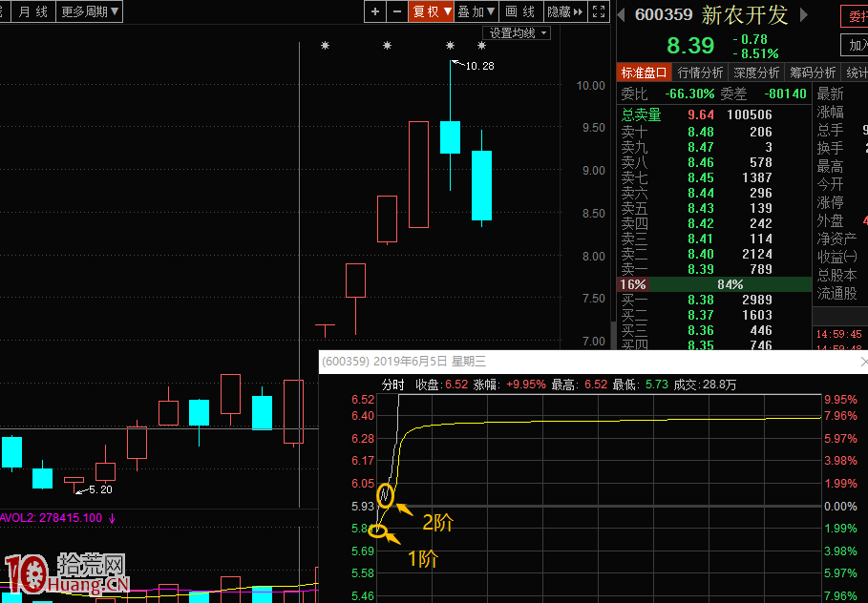Click current price 8.39
This screenshot has height=603, width=868.
tap(690, 46)
